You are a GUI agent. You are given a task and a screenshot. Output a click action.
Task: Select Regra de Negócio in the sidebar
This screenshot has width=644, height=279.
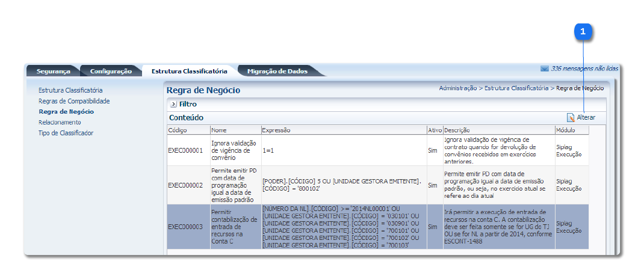pyautogui.click(x=66, y=112)
